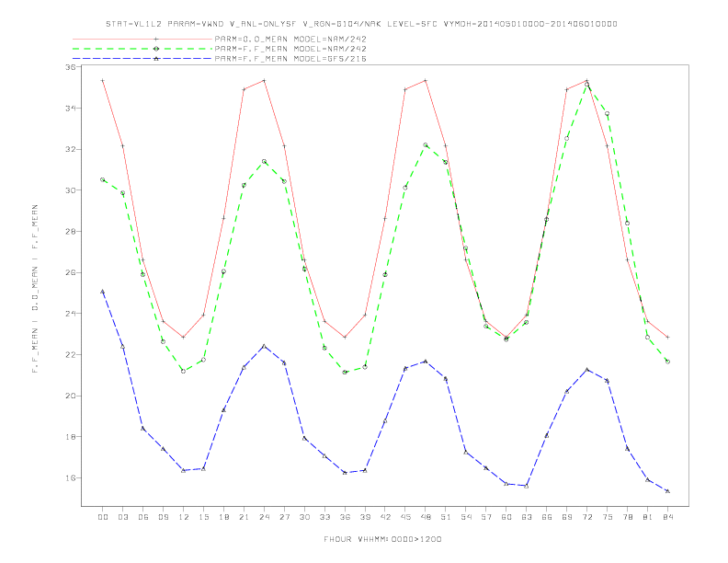The height and width of the screenshot is (563, 728).
Task: Click y-axis tick value 28
Action: (71, 231)
